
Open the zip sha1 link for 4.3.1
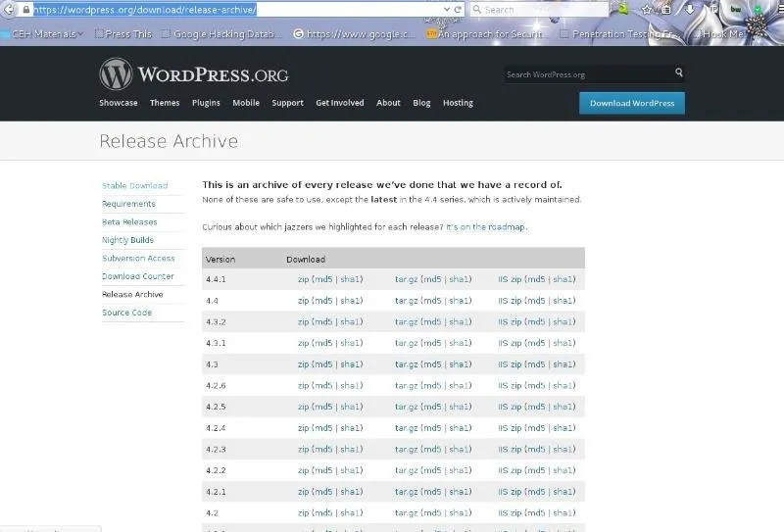tap(351, 343)
